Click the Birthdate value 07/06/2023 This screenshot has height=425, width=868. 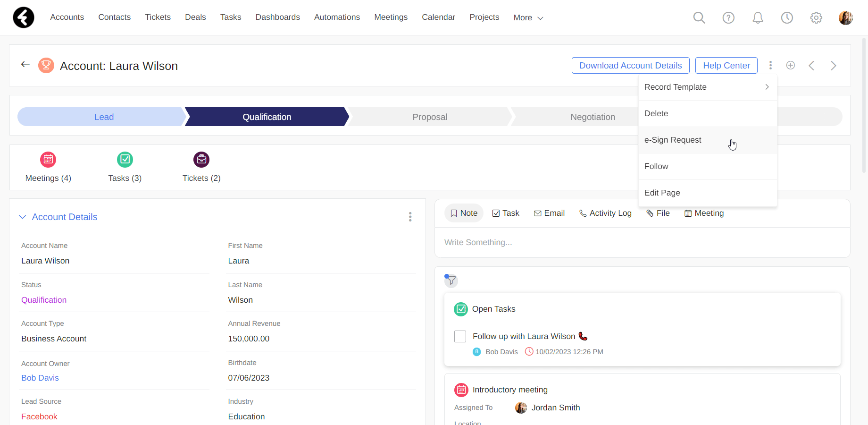[x=249, y=378]
